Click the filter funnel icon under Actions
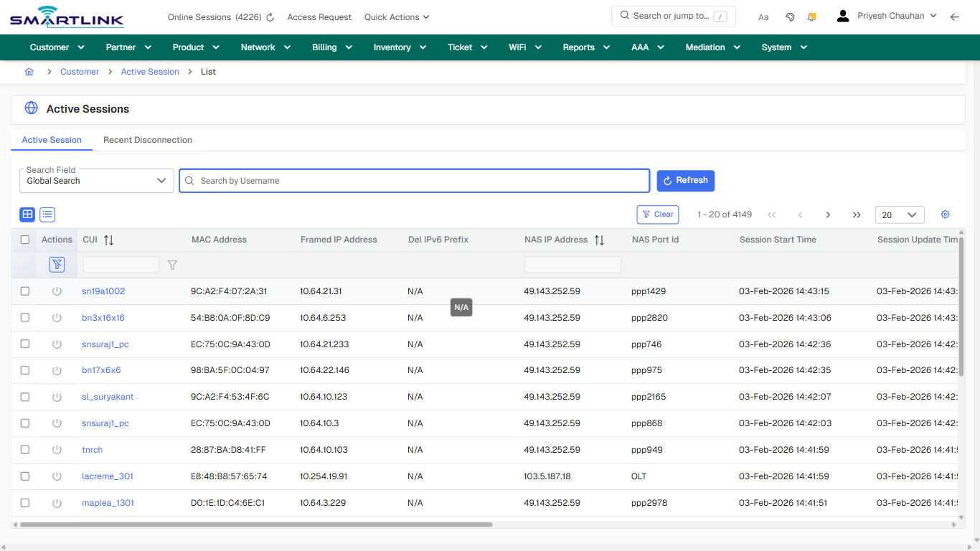 point(56,264)
